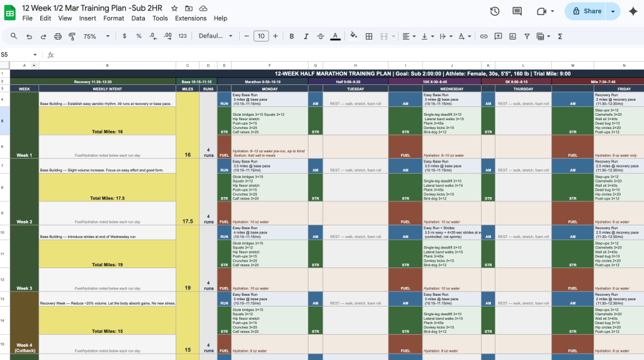The width and height of the screenshot is (644, 360).
Task: Increase font size with plus button
Action: 274,37
